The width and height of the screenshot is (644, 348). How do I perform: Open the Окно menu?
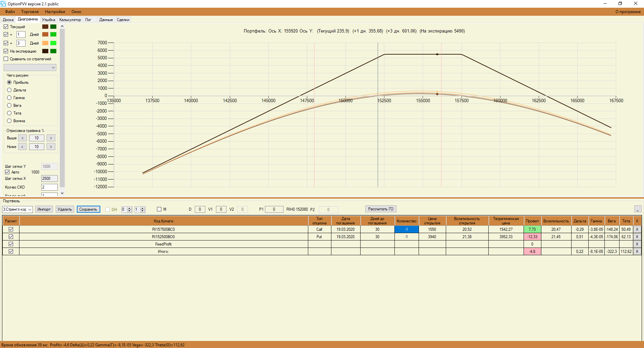[76, 12]
